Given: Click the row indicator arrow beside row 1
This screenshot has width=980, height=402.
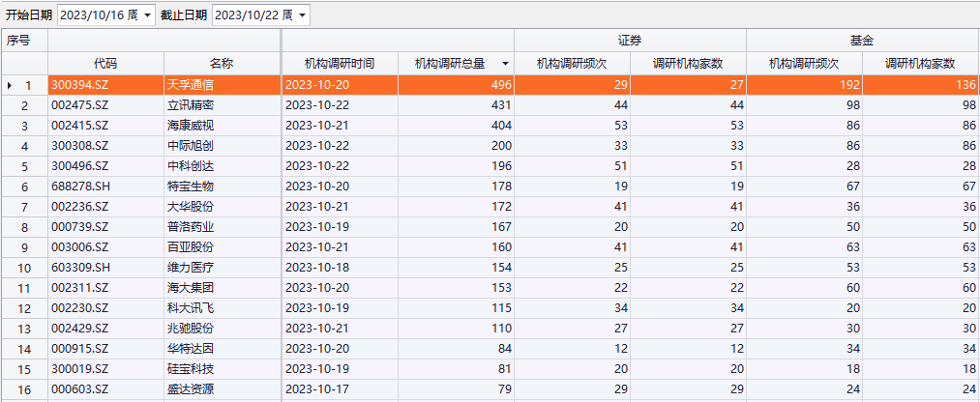Looking at the screenshot, I should (10, 86).
